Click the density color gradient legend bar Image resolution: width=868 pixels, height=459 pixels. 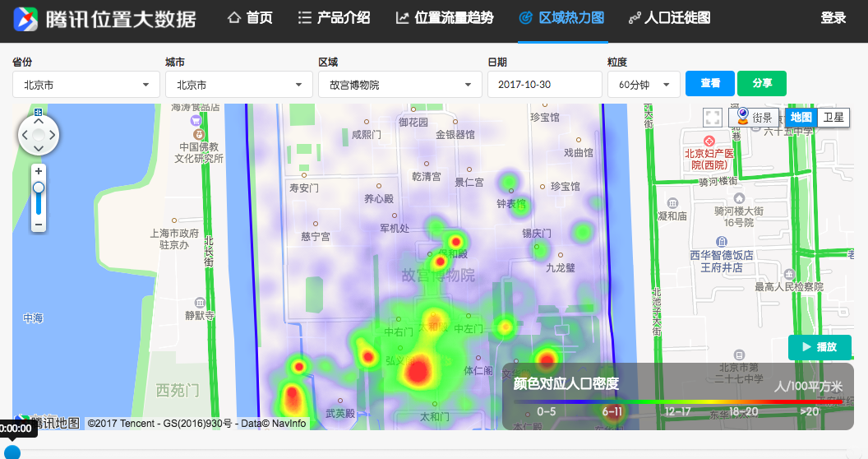click(x=677, y=402)
